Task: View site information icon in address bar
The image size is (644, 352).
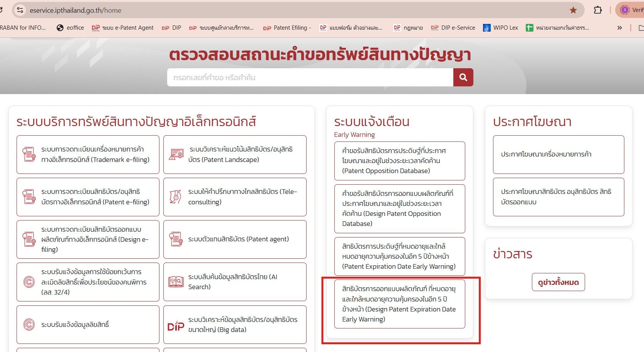Action: [x=20, y=10]
